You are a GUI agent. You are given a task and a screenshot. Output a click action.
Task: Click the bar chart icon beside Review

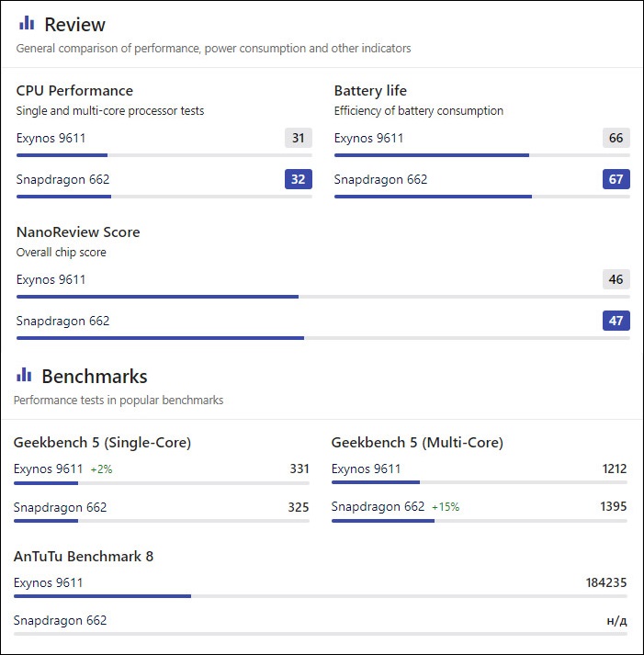point(27,23)
